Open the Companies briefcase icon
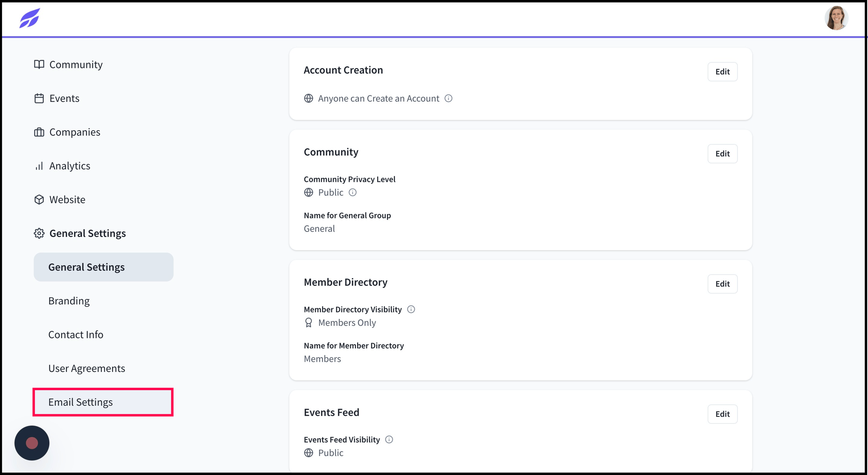The height and width of the screenshot is (475, 868). point(39,132)
